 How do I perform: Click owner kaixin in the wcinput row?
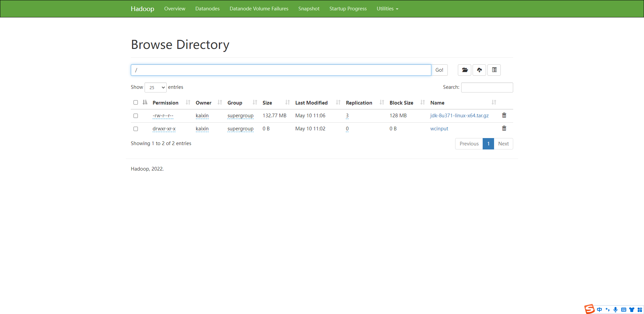[x=202, y=129]
